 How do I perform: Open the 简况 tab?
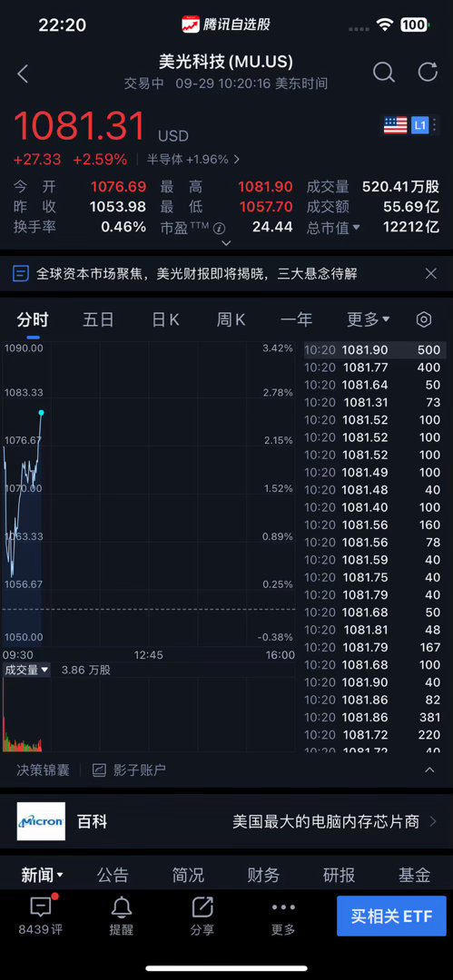click(x=188, y=875)
